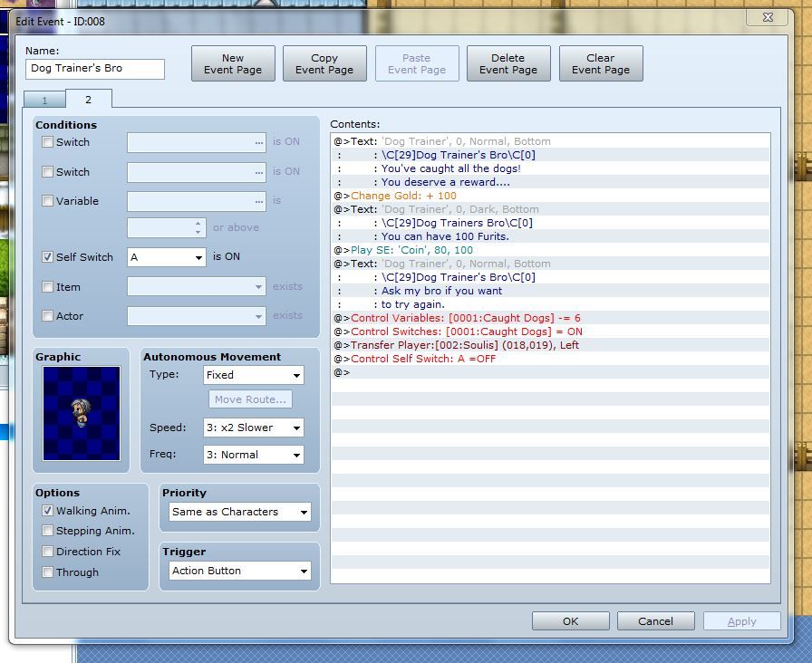This screenshot has width=812, height=663.
Task: Enable the Through option checkbox
Action: coord(48,572)
